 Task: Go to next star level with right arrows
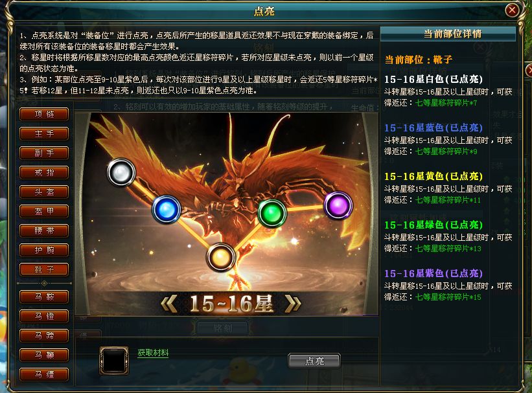click(293, 304)
